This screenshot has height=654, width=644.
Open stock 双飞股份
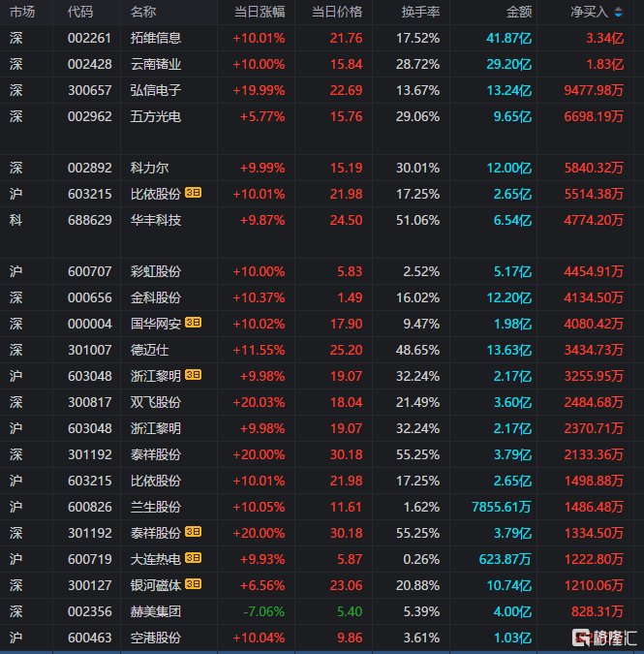[x=156, y=402]
